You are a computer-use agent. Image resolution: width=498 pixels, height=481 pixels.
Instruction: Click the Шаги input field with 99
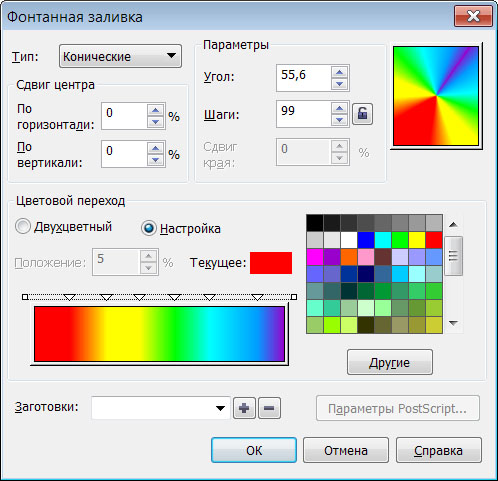[304, 114]
